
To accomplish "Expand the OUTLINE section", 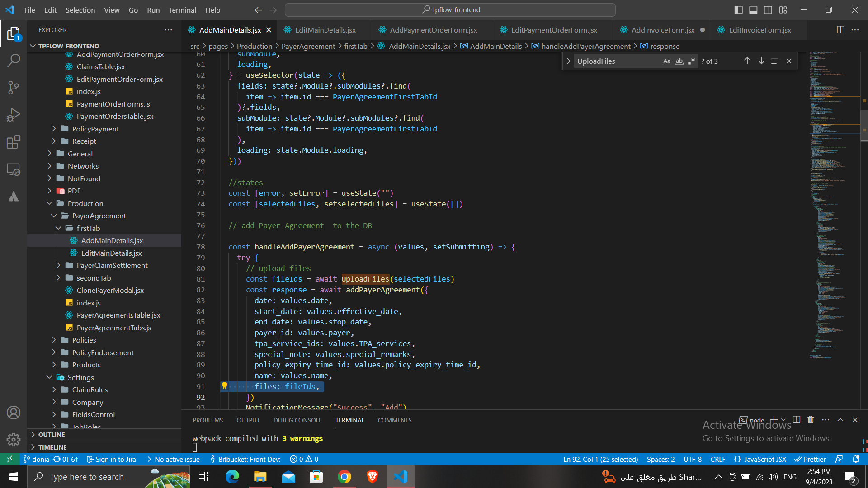I will (52, 435).
